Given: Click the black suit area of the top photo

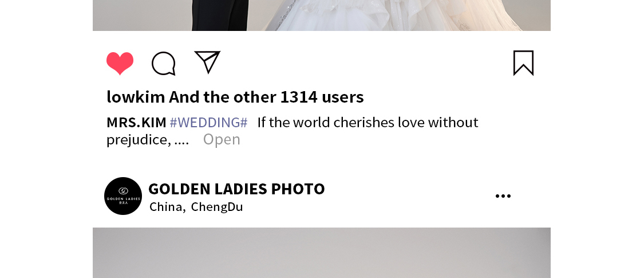Looking at the screenshot, I should click(x=220, y=15).
